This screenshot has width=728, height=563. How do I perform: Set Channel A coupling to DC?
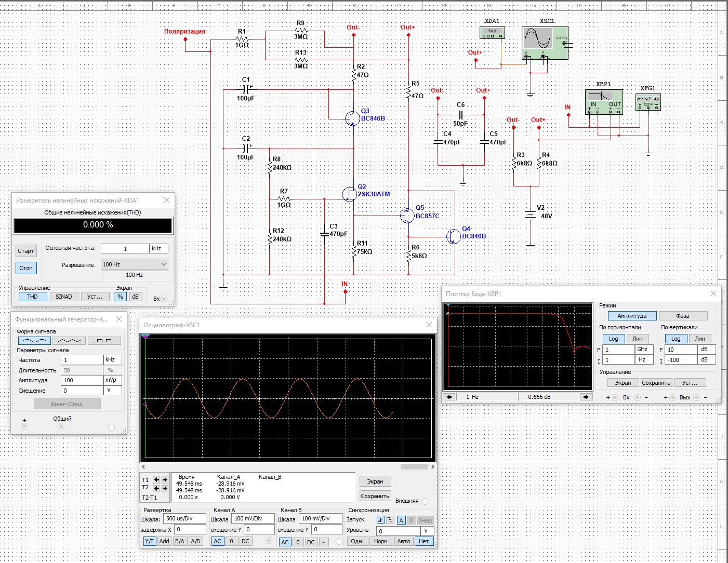click(245, 541)
